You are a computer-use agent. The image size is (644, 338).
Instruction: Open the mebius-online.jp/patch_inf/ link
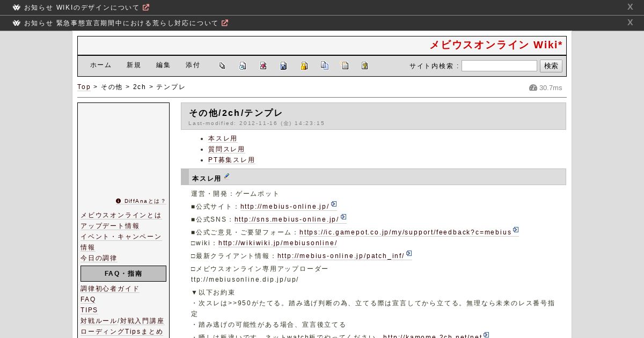click(x=341, y=256)
